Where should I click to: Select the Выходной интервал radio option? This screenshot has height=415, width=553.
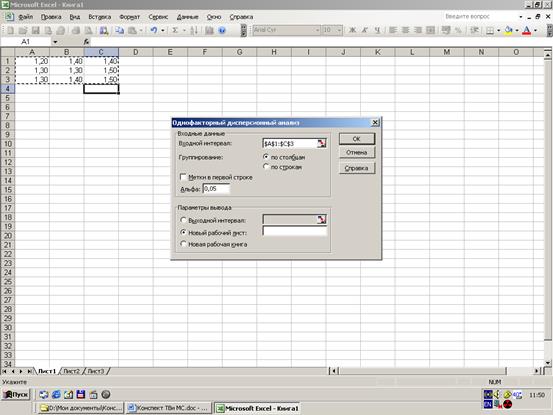click(183, 220)
